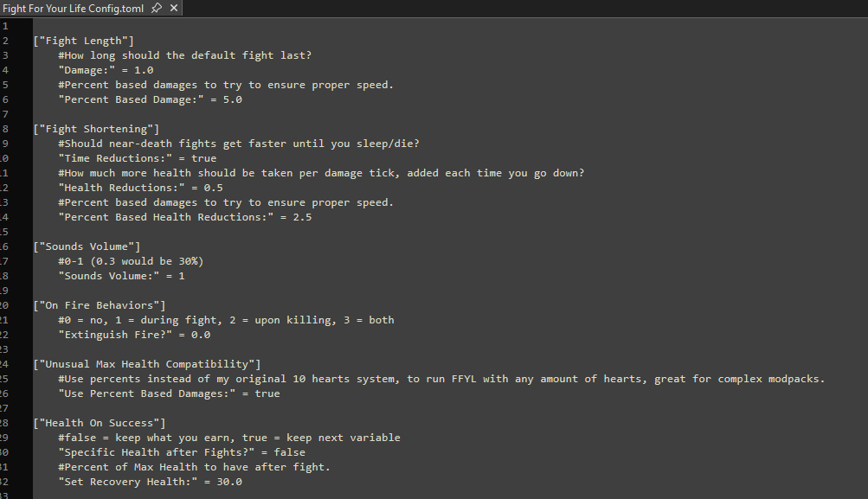The width and height of the screenshot is (868, 499).
Task: Click the "Percent Based Damage:" = 5.0 line
Action: [150, 99]
